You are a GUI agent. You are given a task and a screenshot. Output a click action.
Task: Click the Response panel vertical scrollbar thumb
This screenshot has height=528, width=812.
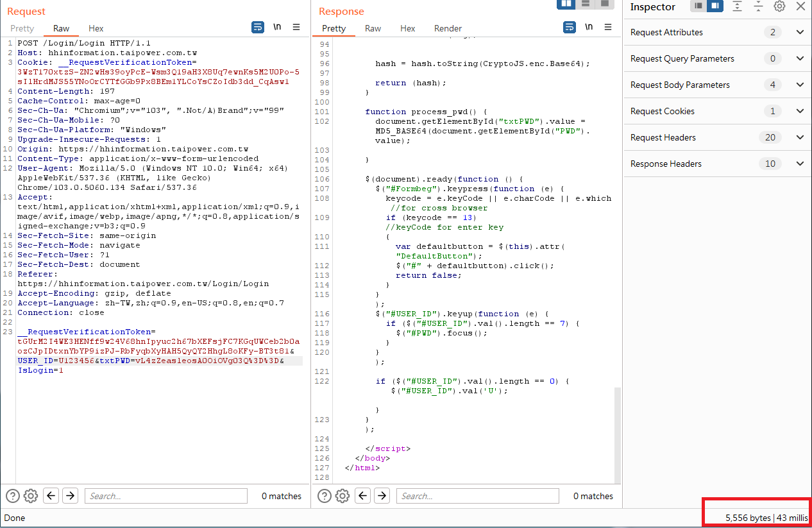pyautogui.click(x=618, y=434)
